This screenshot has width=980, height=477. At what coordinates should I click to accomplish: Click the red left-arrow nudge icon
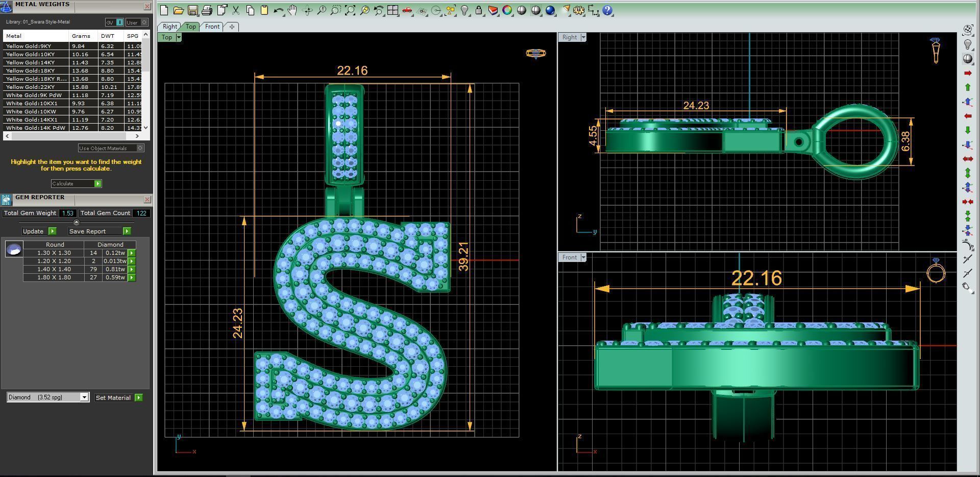(x=967, y=116)
